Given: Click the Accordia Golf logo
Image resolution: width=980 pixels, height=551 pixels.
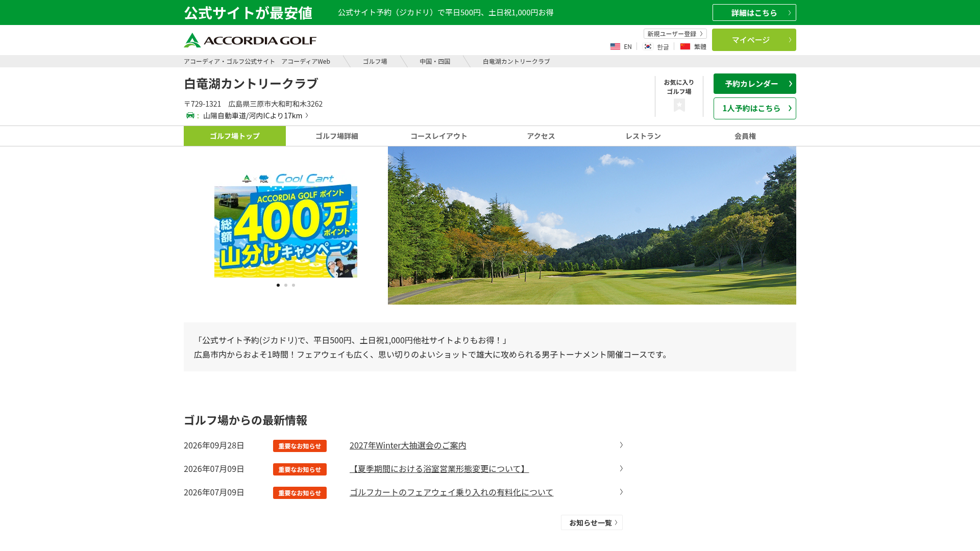Looking at the screenshot, I should coord(250,40).
